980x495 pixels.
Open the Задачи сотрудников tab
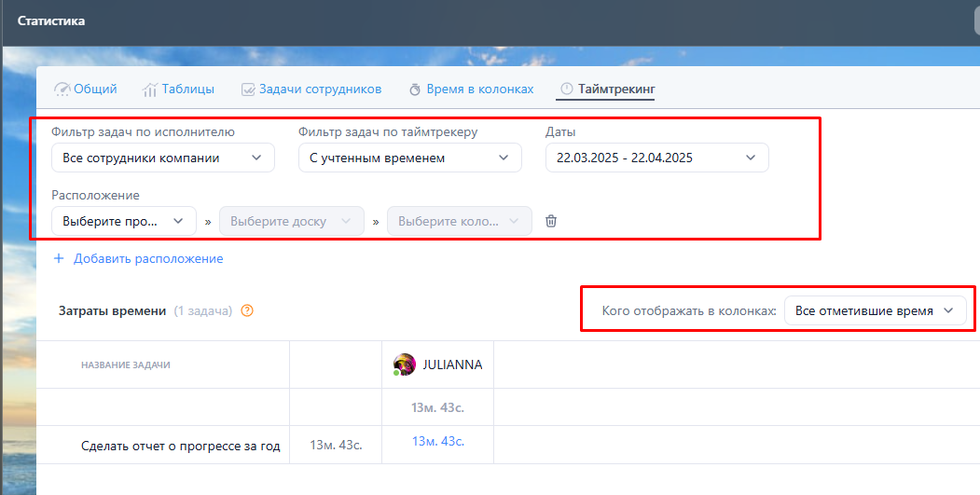point(311,89)
